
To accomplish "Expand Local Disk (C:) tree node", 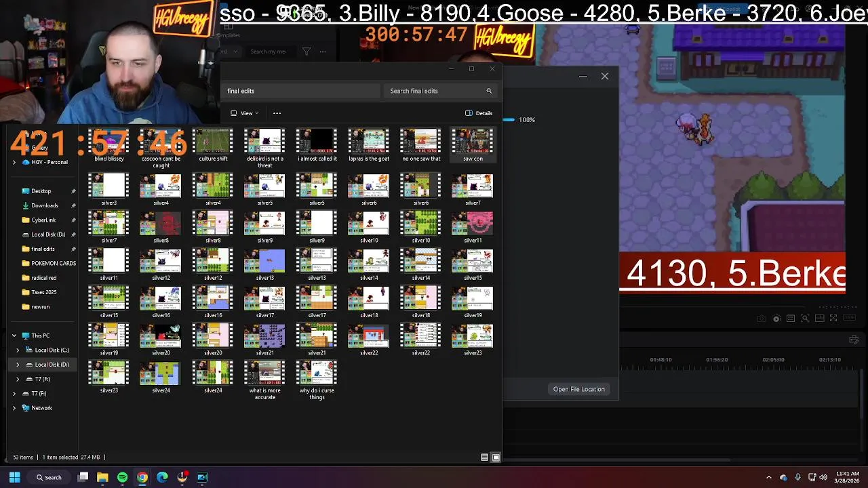I will (18, 350).
